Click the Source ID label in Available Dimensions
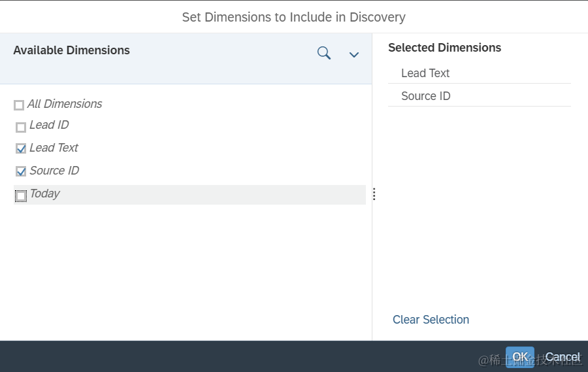This screenshot has height=372, width=588. [x=54, y=171]
